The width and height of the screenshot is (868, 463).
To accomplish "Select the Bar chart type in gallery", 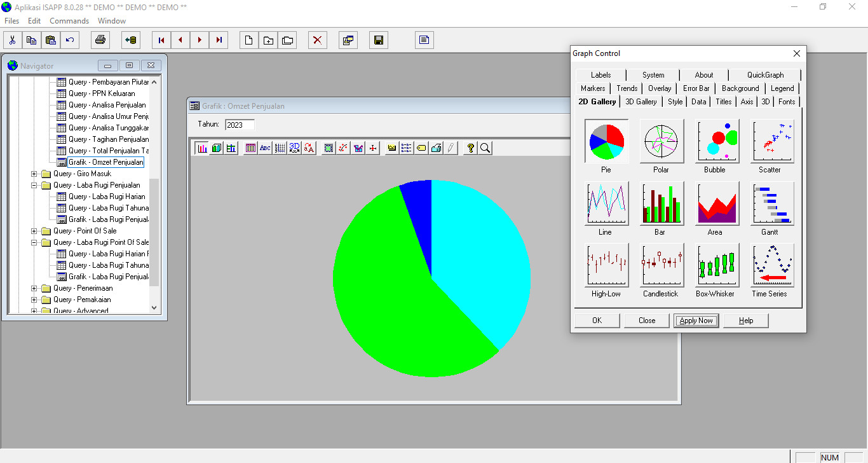I will pos(661,204).
